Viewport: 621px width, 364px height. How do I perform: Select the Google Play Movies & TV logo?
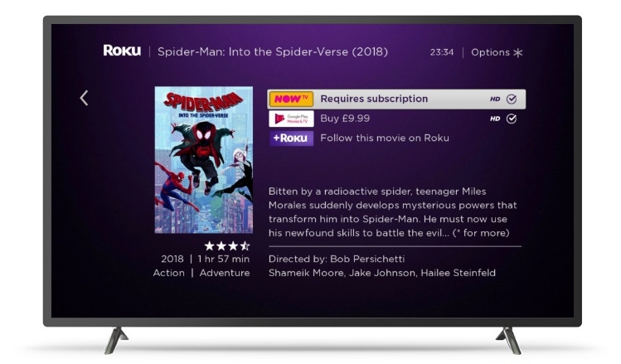tap(291, 119)
